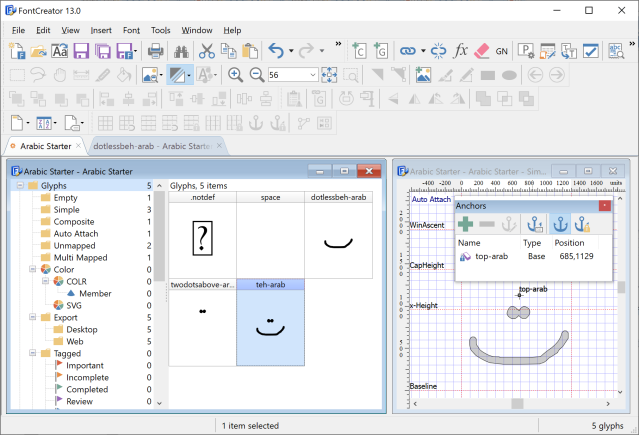Click the eraser icon in toolbar

(480, 51)
